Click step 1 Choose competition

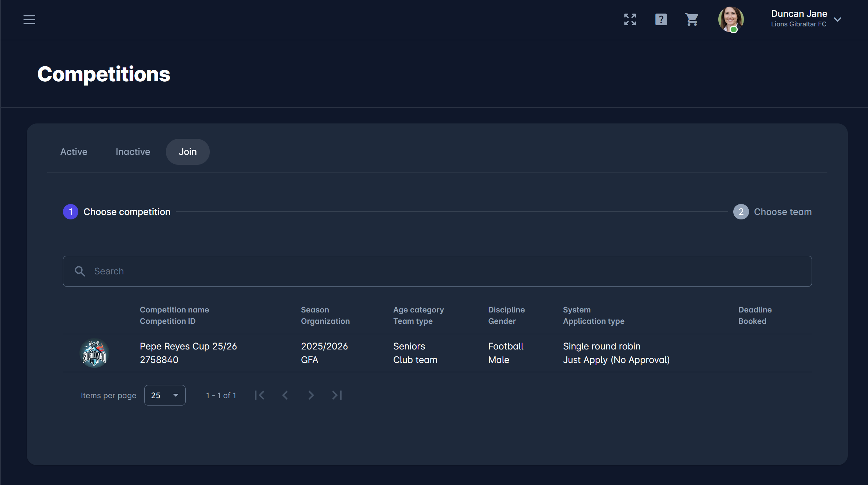pos(117,212)
